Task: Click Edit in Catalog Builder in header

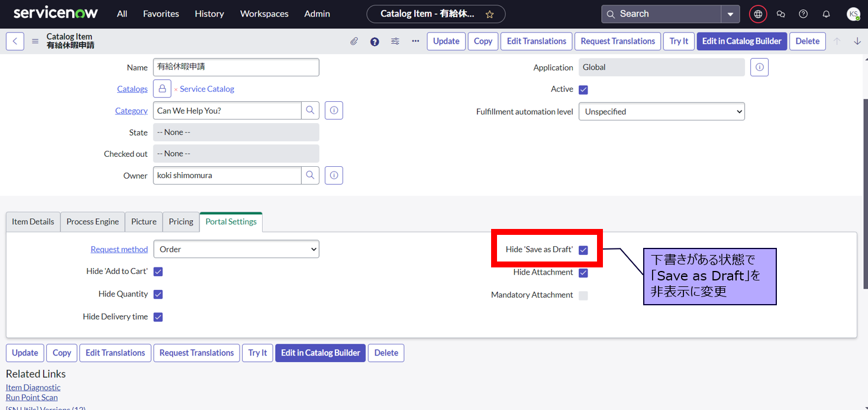Action: pyautogui.click(x=742, y=41)
